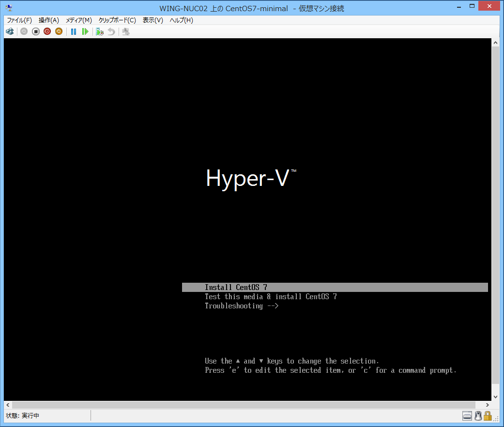Open the ファイル(F) menu
Image resolution: width=504 pixels, height=427 pixels.
(19, 20)
